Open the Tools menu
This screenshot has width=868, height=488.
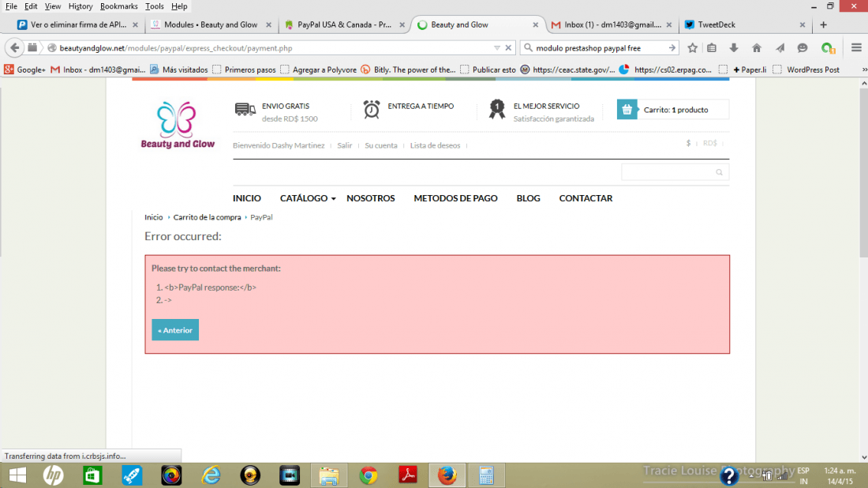pyautogui.click(x=155, y=6)
